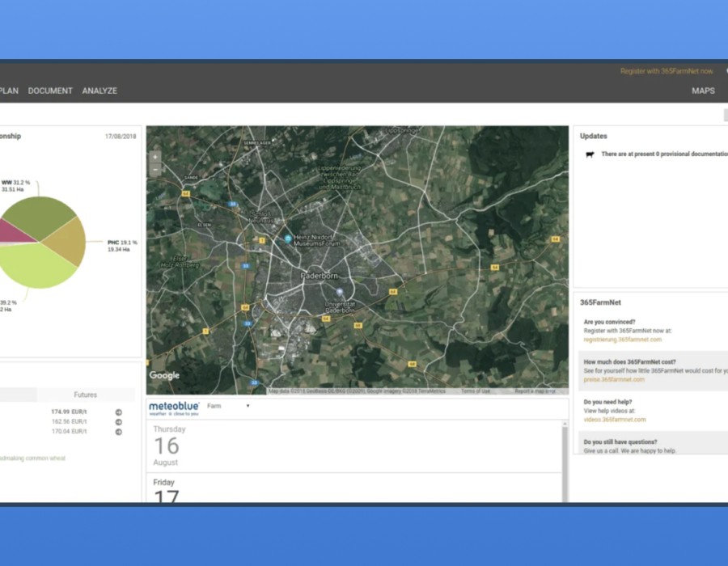Zoom in on the map with plus button
The width and height of the screenshot is (728, 566).
(x=155, y=157)
